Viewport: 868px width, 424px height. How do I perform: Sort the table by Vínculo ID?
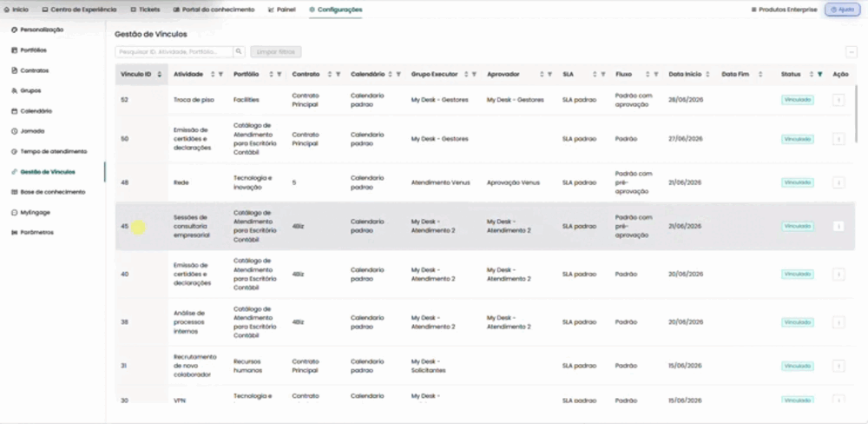(x=160, y=74)
